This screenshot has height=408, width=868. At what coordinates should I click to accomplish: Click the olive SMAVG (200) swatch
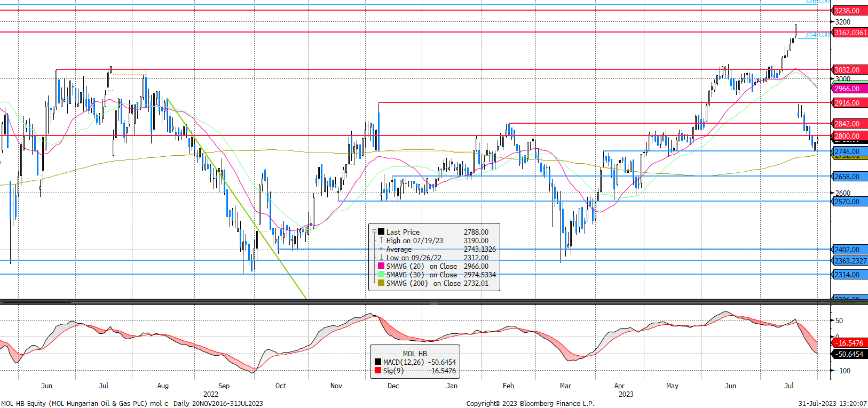pyautogui.click(x=381, y=283)
